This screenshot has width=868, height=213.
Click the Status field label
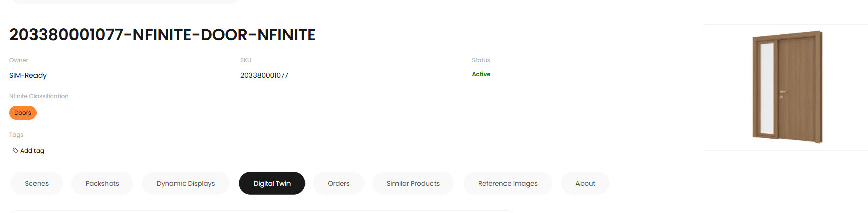click(481, 60)
